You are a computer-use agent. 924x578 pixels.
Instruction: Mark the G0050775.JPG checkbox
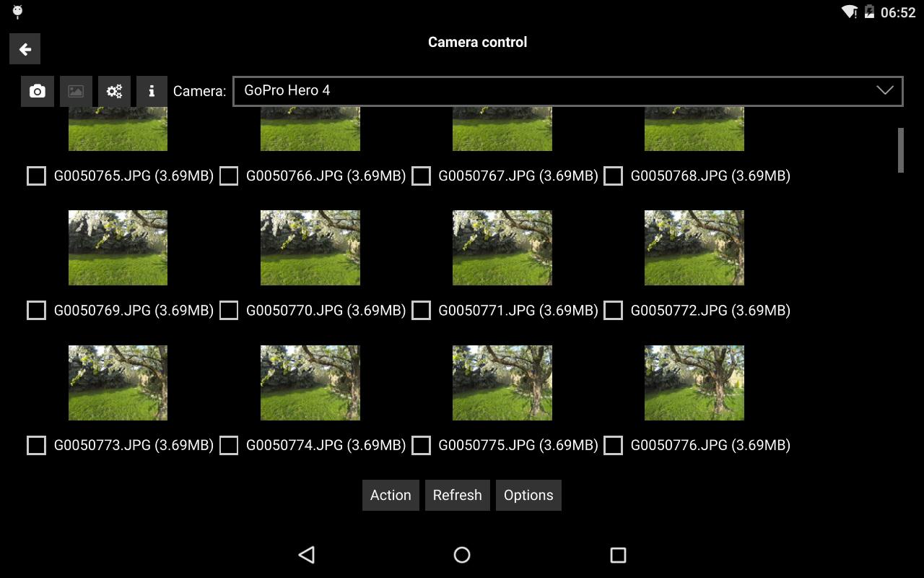tap(421, 445)
